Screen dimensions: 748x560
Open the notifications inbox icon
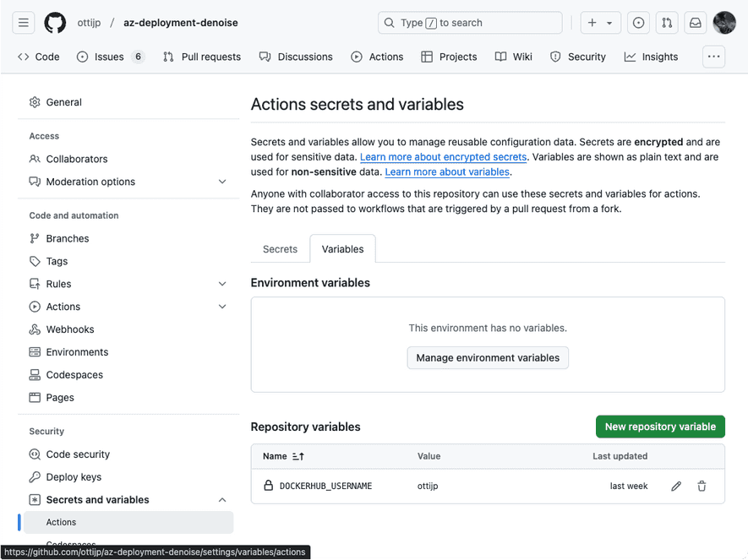(695, 23)
